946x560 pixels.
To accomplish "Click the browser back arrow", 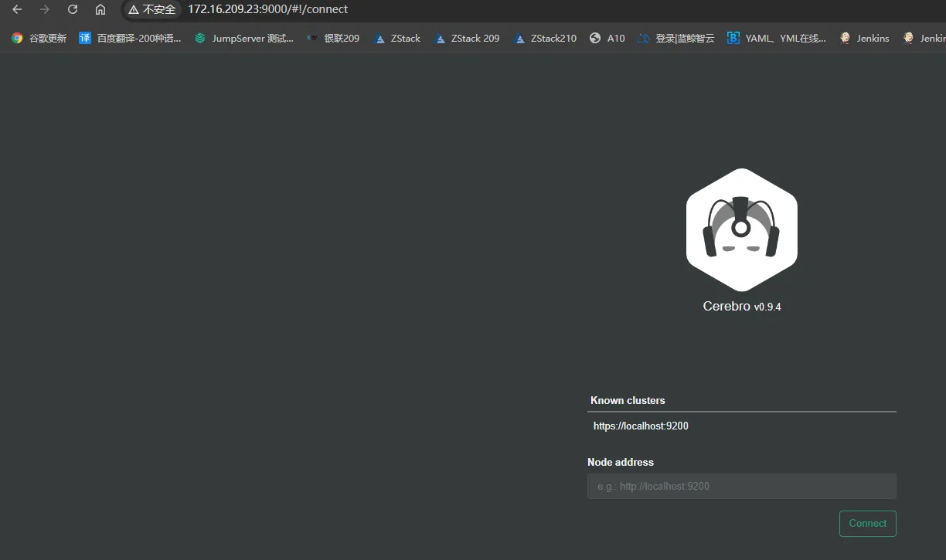I will (17, 9).
